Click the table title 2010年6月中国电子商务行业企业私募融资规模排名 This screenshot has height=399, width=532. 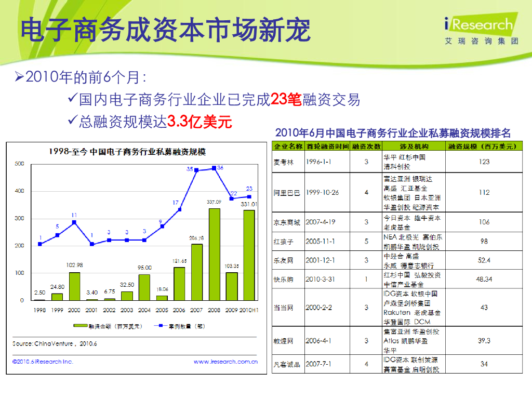(x=393, y=133)
